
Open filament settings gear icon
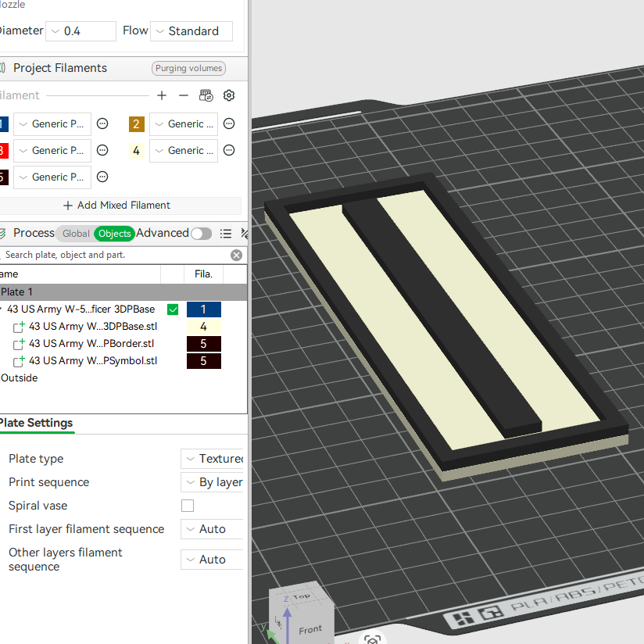pyautogui.click(x=229, y=95)
